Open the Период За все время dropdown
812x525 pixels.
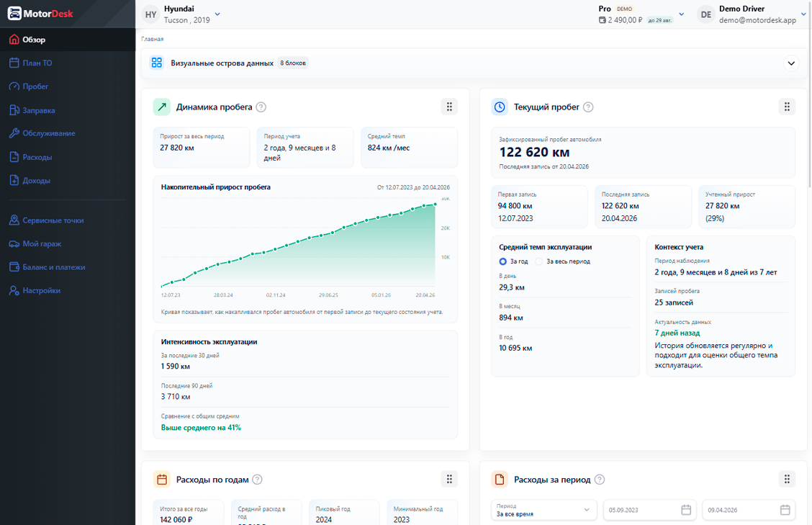pyautogui.click(x=543, y=510)
